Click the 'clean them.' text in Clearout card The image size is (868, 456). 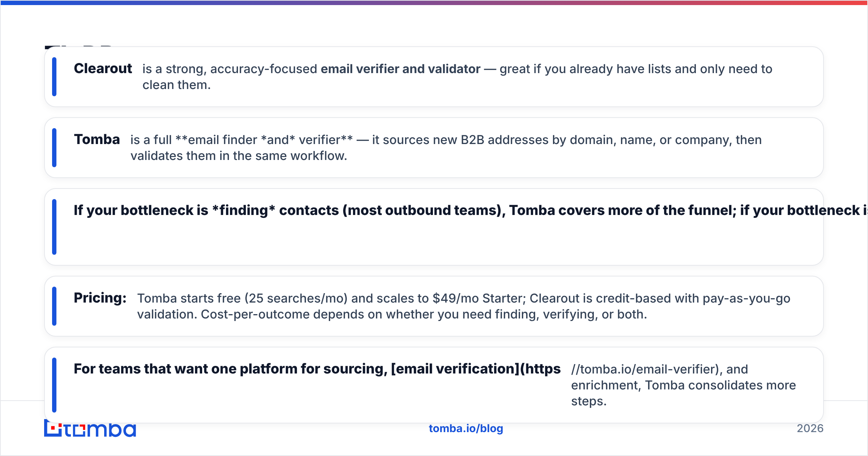pyautogui.click(x=176, y=85)
